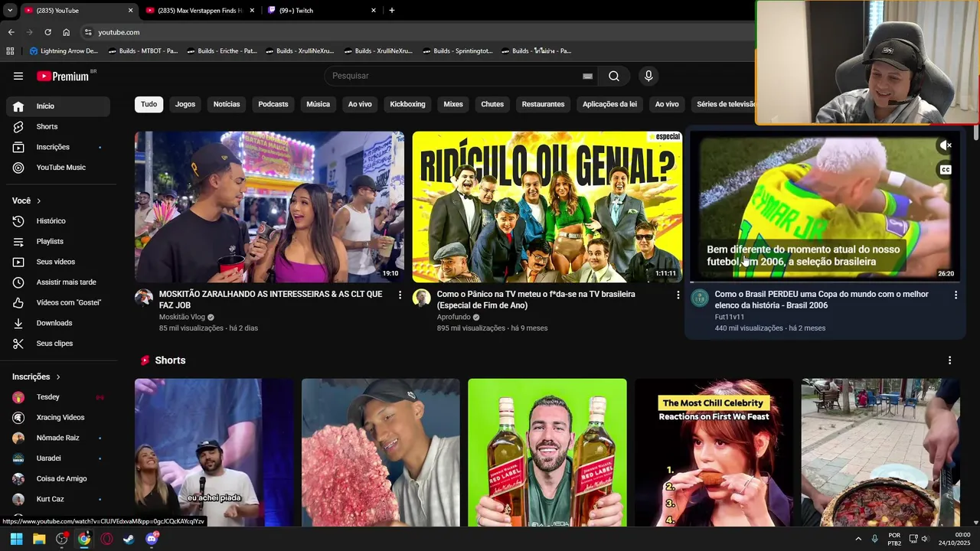The image size is (980, 551).
Task: Select the Podcasts filter chip
Action: tap(273, 104)
